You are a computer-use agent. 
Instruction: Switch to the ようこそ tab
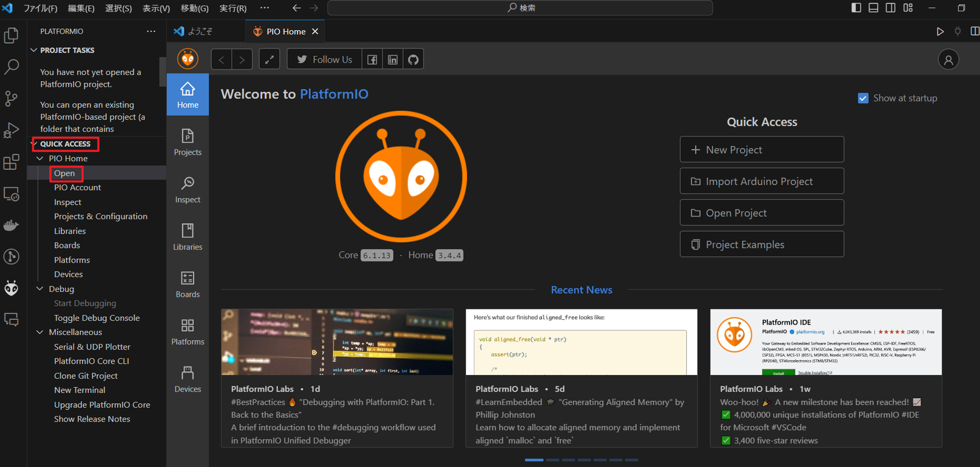pyautogui.click(x=206, y=31)
